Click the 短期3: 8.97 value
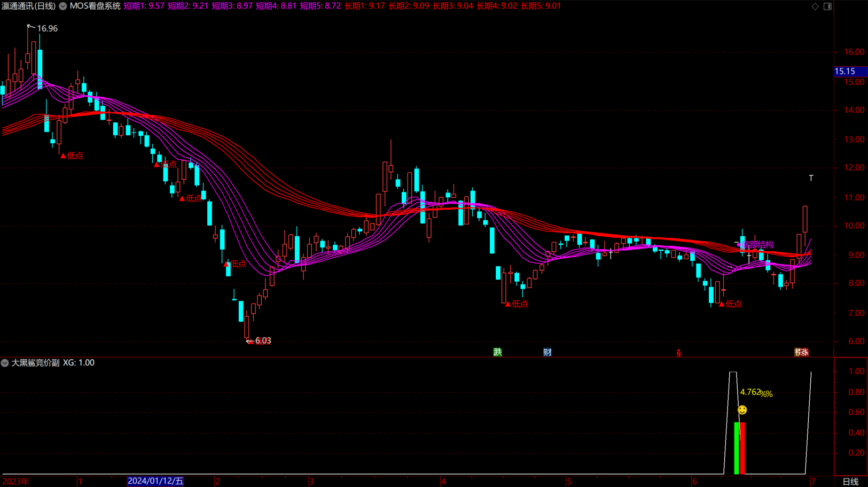This screenshot has height=487, width=868. pyautogui.click(x=232, y=6)
